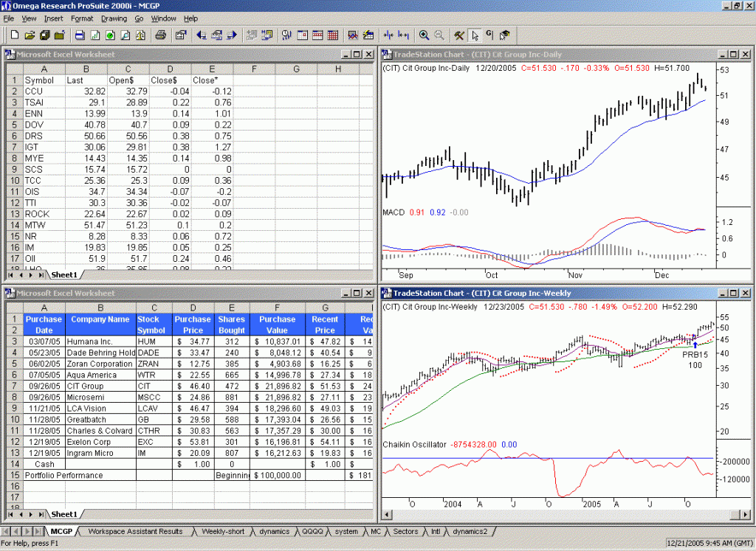Click the PRB15 annotation on weekly chart

[695, 355]
